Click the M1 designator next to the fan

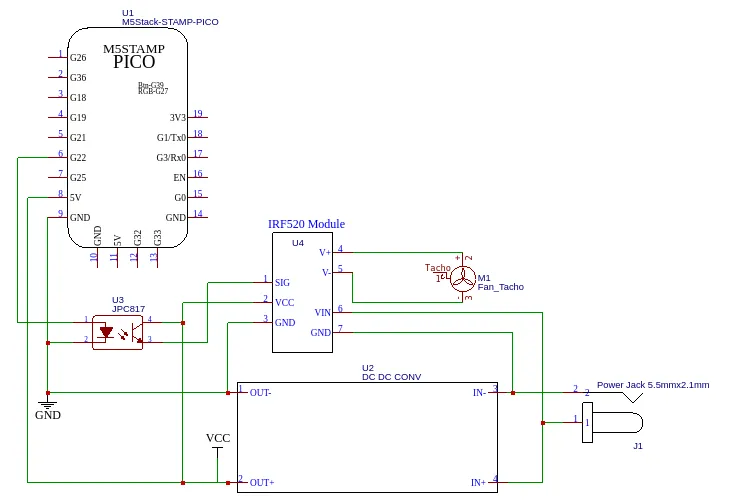(484, 278)
